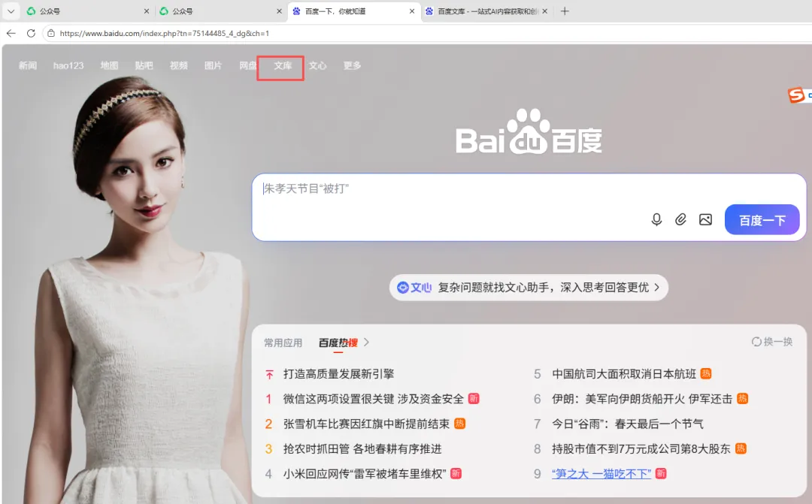The height and width of the screenshot is (504, 812).
Task: Click the 热 badge beside 持股市值 headline
Action: click(741, 448)
